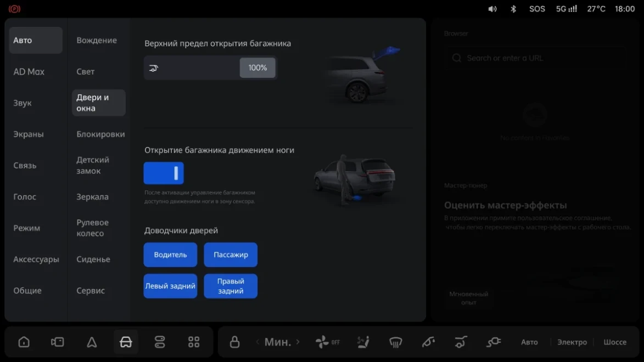This screenshot has width=644, height=362.
Task: Activate the windshield defrost icon
Action: click(395, 342)
